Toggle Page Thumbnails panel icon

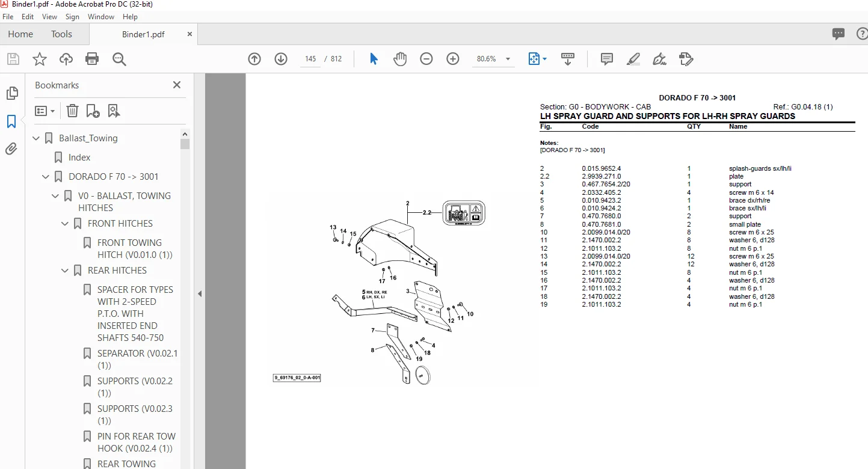pos(11,93)
